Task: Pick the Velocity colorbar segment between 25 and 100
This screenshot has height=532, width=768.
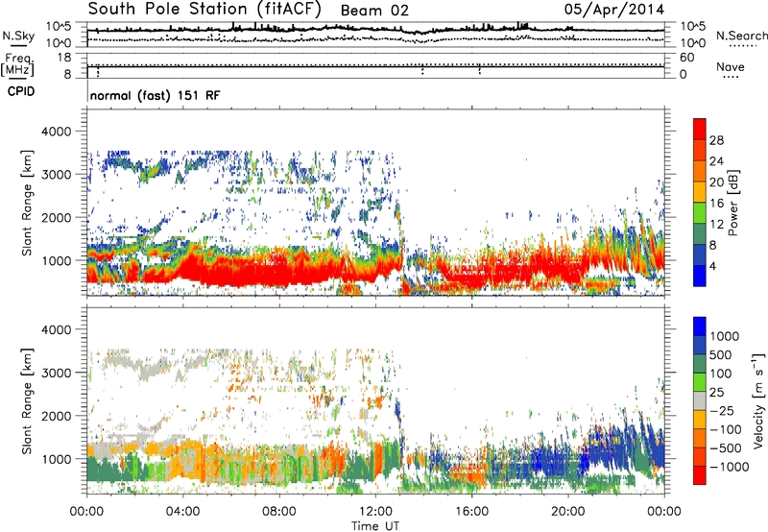Action: point(700,382)
